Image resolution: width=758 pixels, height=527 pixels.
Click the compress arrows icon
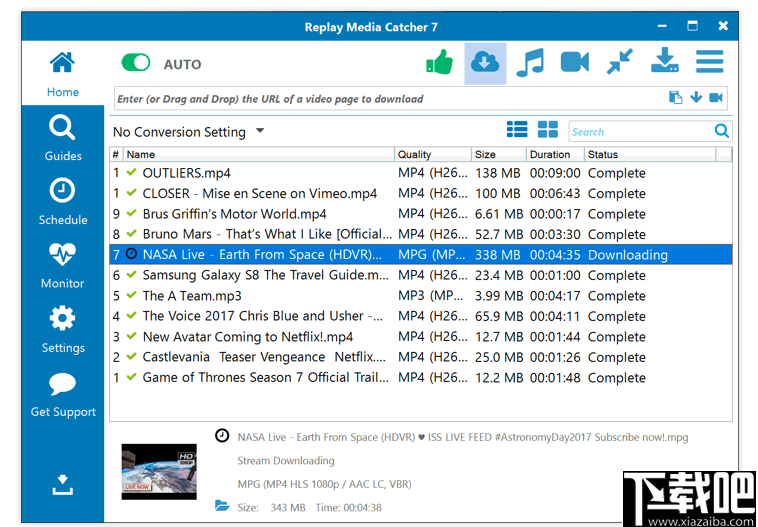click(x=620, y=62)
